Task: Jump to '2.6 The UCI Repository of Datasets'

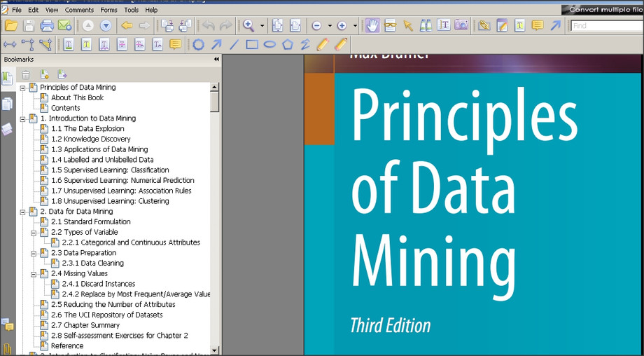Action: [106, 315]
